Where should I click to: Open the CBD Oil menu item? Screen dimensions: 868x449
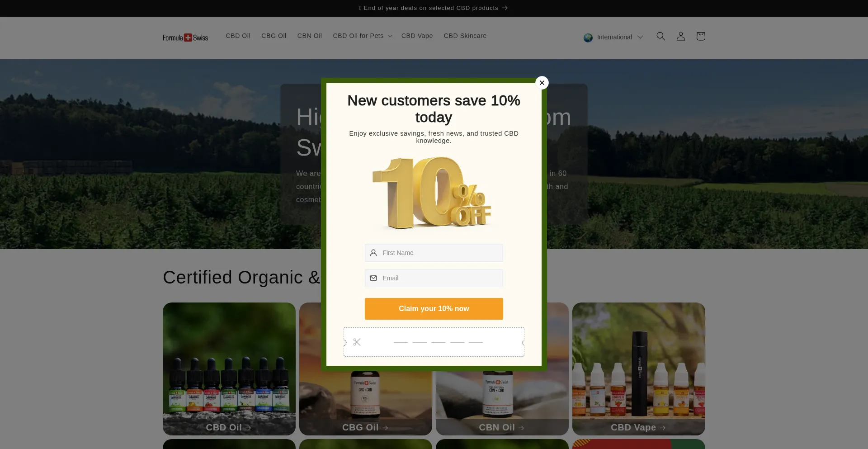pos(238,36)
